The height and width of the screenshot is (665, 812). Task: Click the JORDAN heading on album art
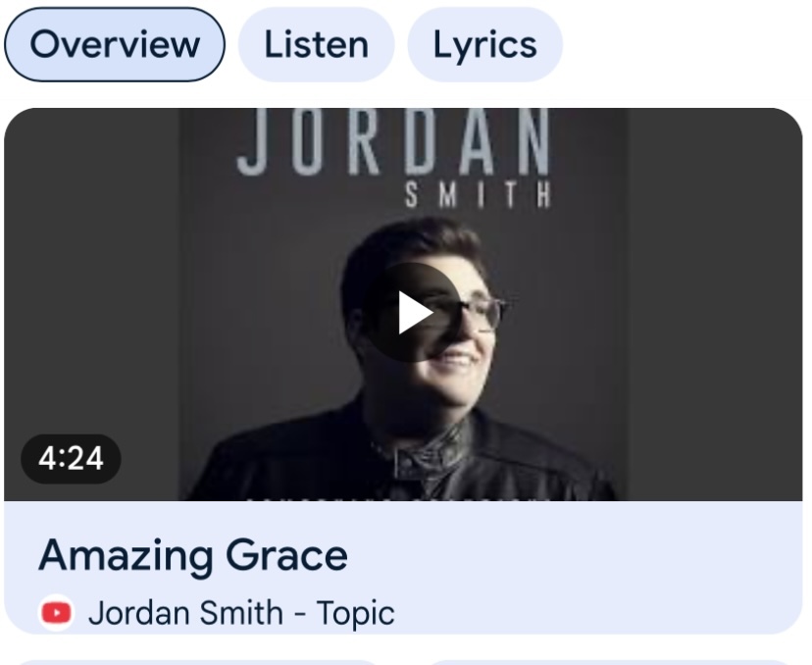coord(392,142)
